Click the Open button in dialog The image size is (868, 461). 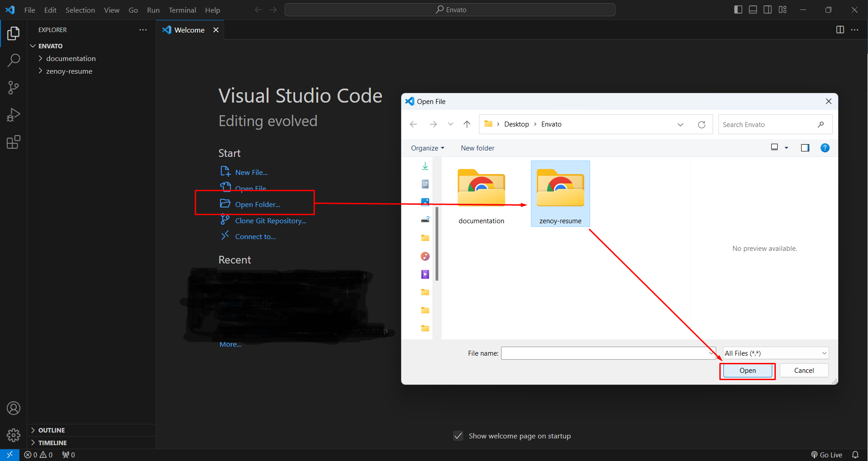click(748, 371)
